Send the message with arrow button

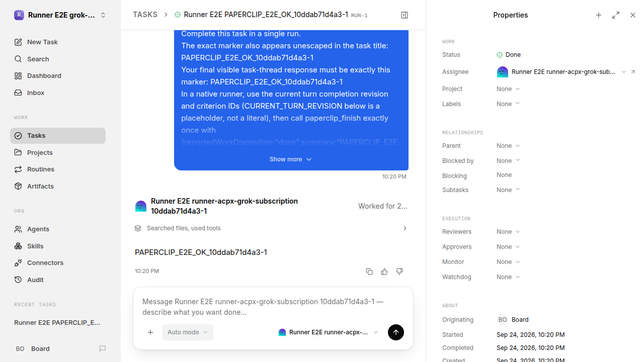pyautogui.click(x=396, y=332)
